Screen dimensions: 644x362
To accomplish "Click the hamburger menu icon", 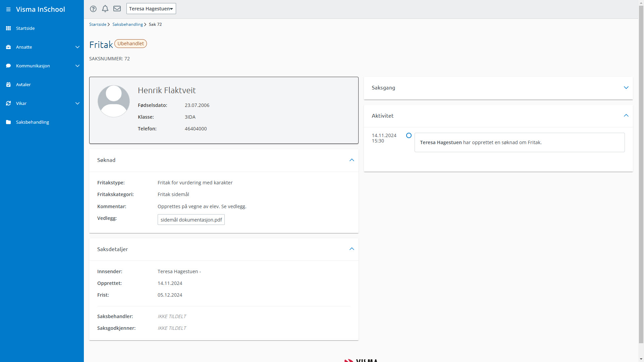I will [x=8, y=9].
